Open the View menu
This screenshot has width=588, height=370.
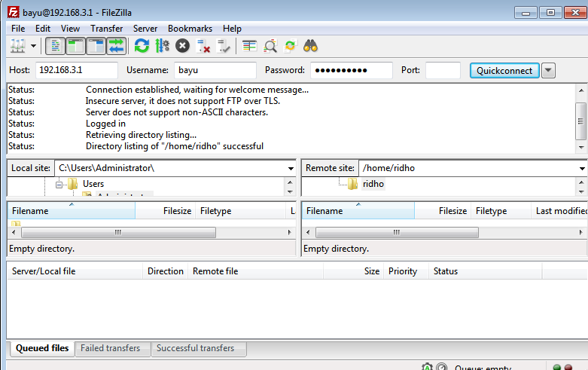[x=70, y=29]
